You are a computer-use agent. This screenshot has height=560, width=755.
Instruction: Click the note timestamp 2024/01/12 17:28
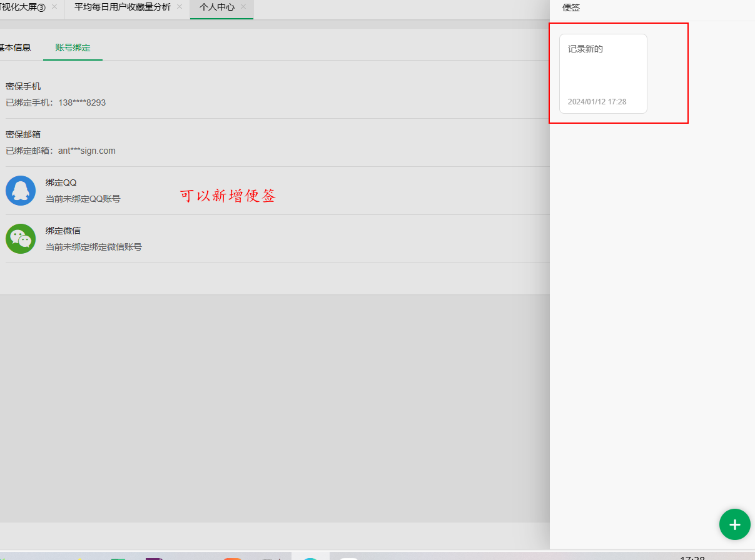click(597, 102)
